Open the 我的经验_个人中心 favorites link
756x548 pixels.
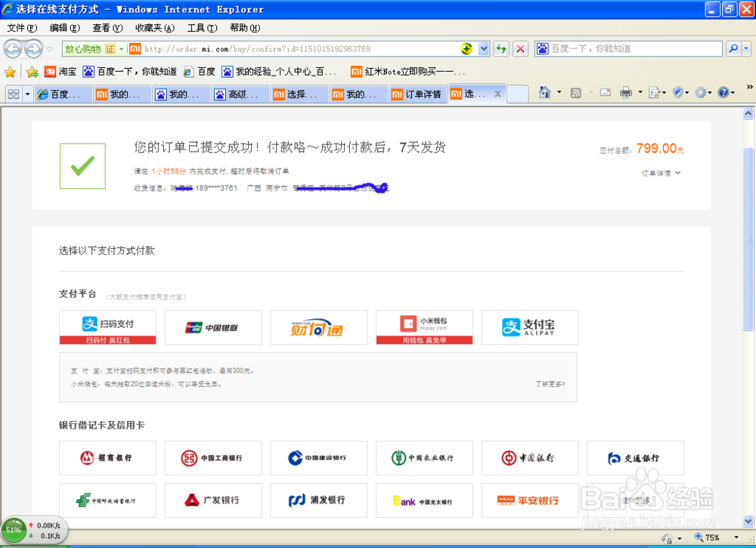tap(279, 72)
